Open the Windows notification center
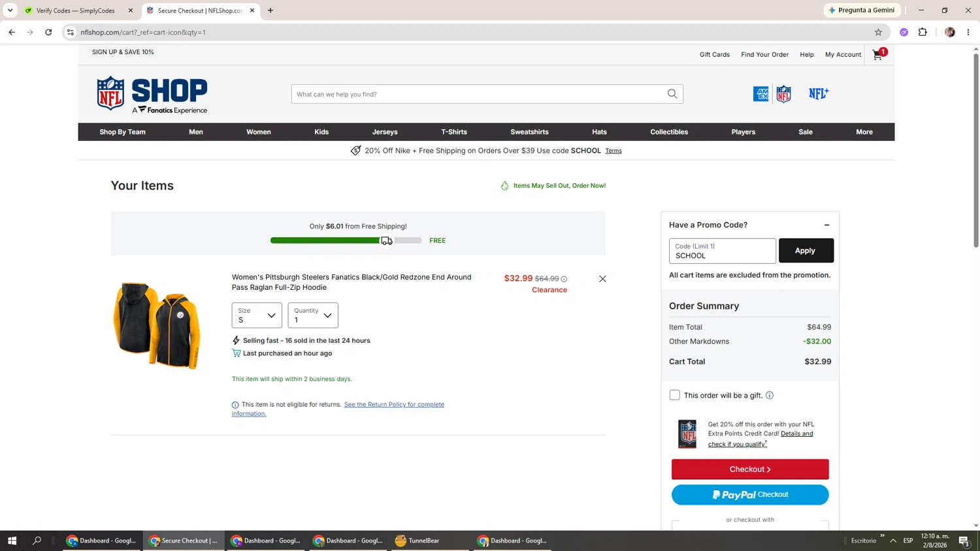980x551 pixels. [964, 541]
